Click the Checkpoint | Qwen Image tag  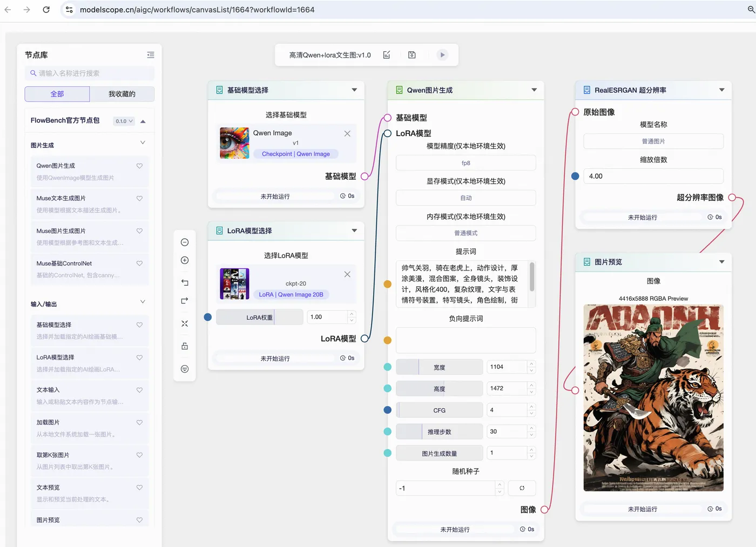point(296,154)
